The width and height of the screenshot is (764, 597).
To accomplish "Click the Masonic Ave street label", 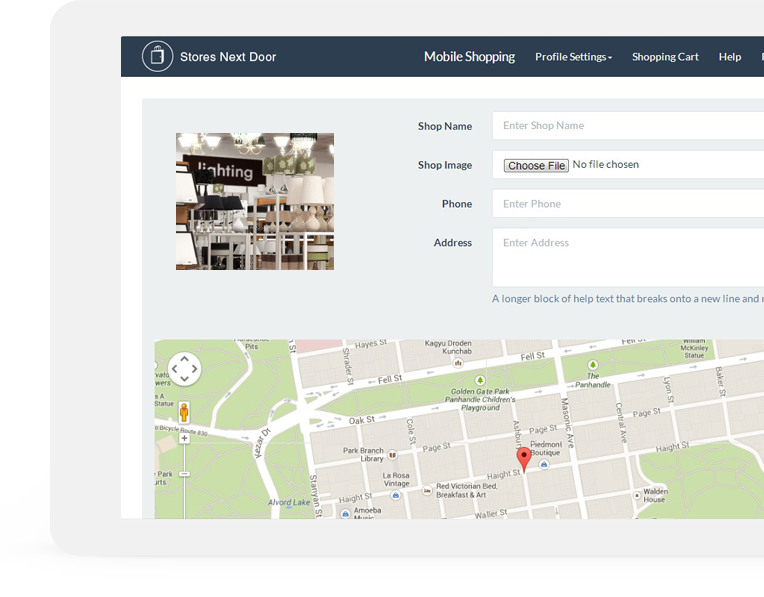I will [568, 423].
